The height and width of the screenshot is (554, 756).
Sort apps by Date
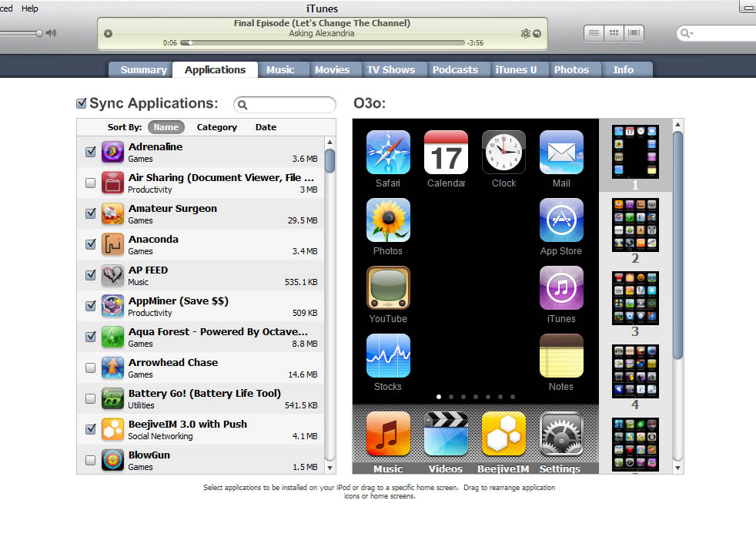click(266, 126)
